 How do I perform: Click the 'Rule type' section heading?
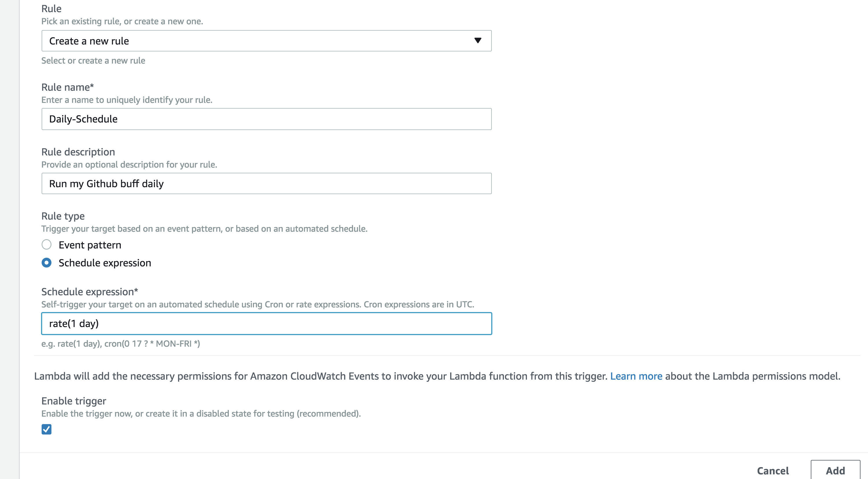[x=63, y=216]
